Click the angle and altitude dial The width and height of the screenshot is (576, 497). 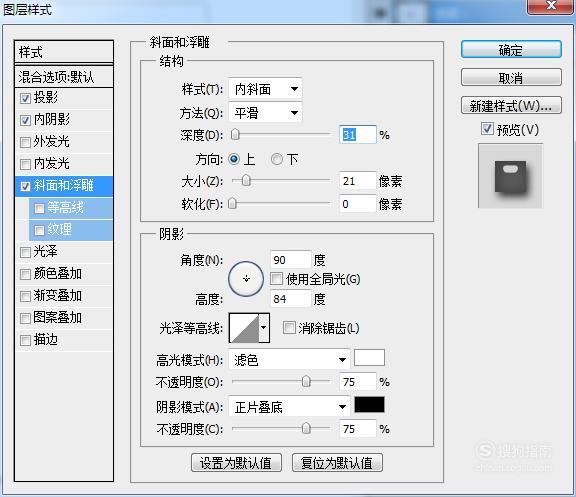tap(246, 279)
